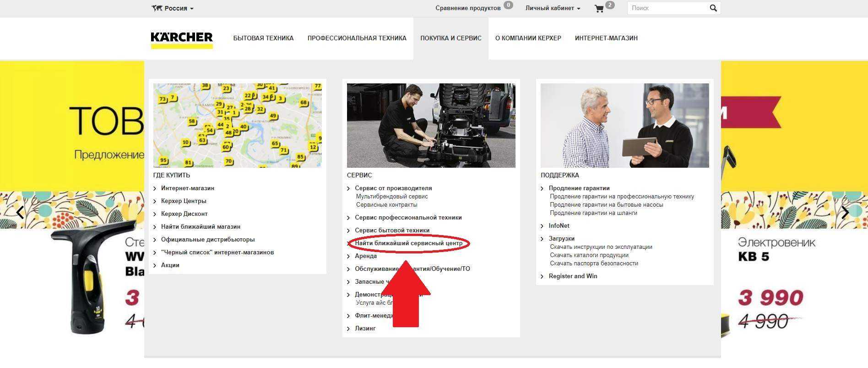
Task: Focus the Поиск search field
Action: click(x=667, y=8)
